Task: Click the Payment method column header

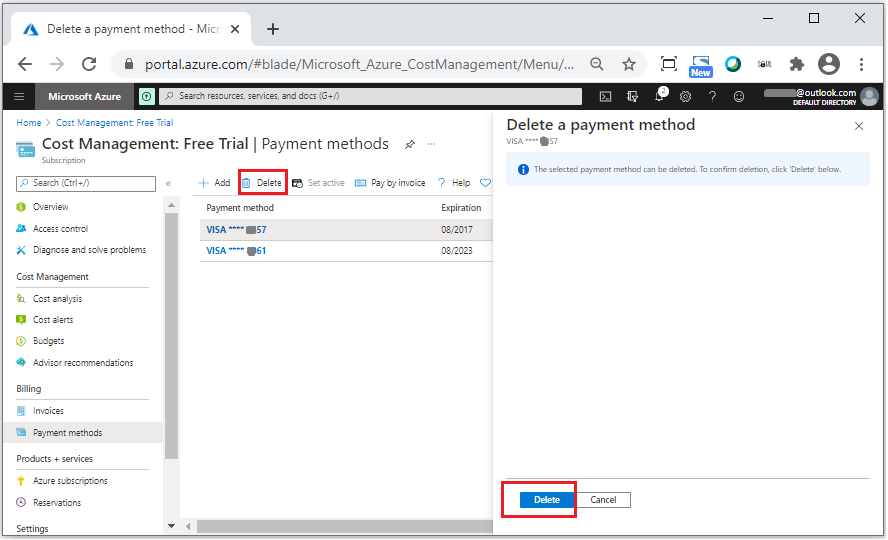Action: click(240, 208)
